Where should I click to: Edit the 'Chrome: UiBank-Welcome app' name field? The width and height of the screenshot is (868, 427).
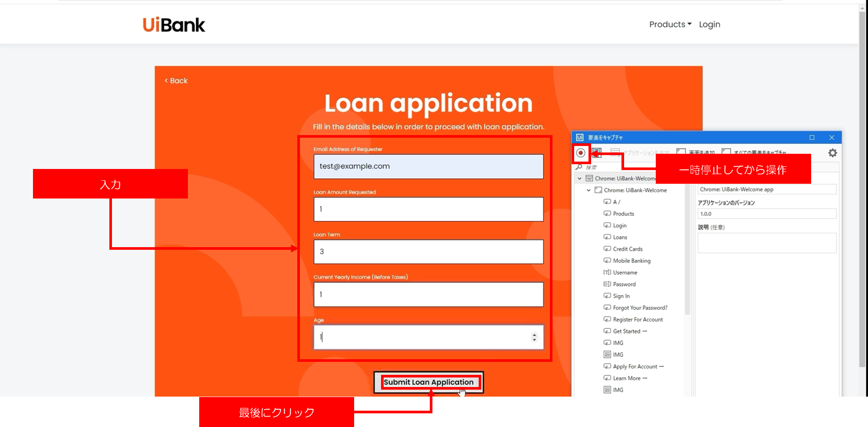(x=767, y=189)
